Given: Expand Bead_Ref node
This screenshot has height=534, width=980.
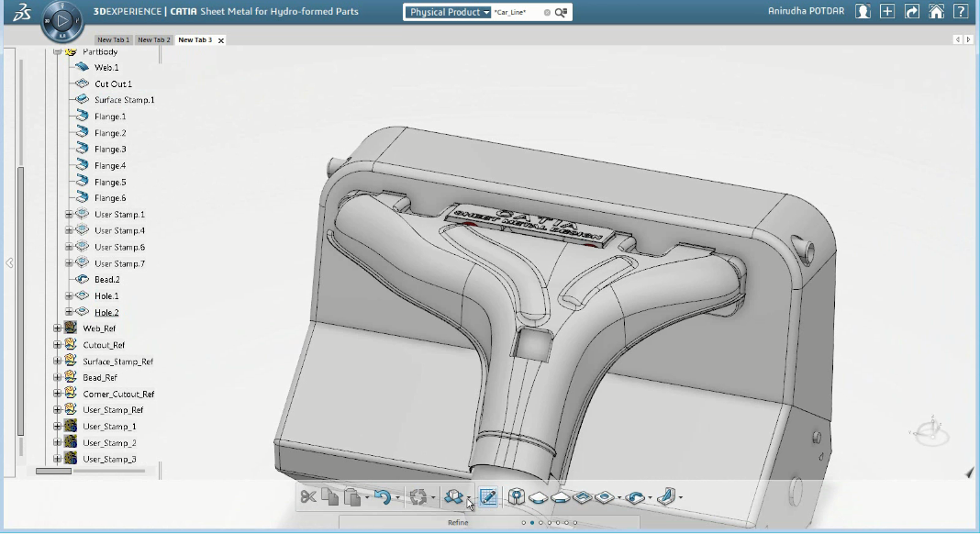Looking at the screenshot, I should (x=57, y=378).
